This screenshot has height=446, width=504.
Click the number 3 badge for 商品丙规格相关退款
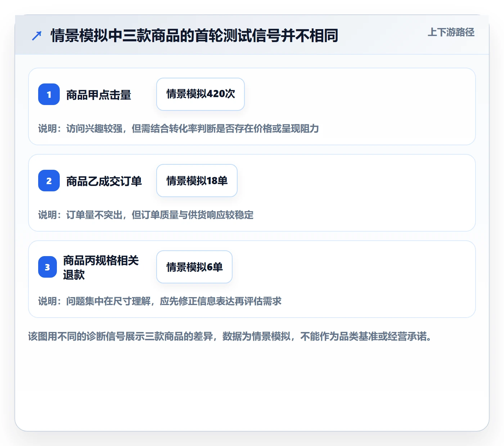pos(48,267)
